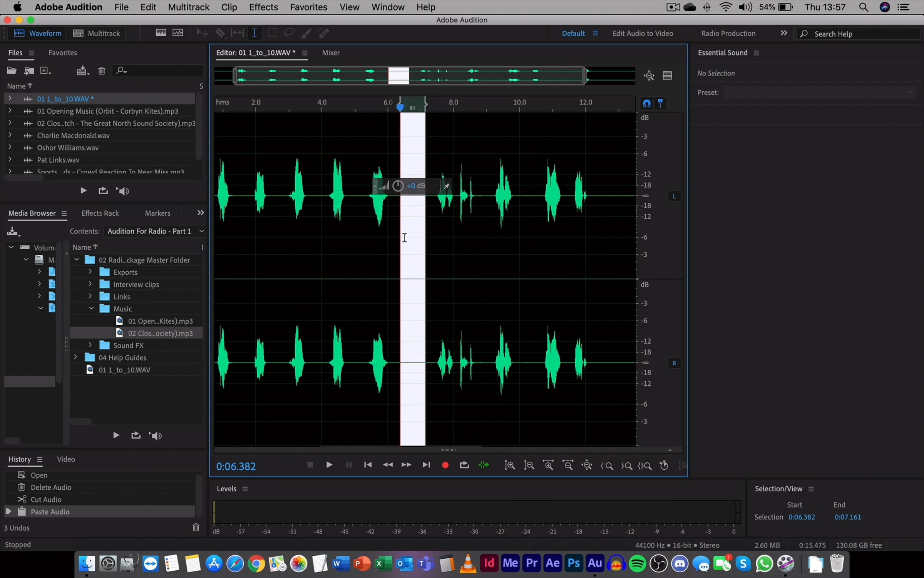Toggle right channel R enable button

[674, 363]
